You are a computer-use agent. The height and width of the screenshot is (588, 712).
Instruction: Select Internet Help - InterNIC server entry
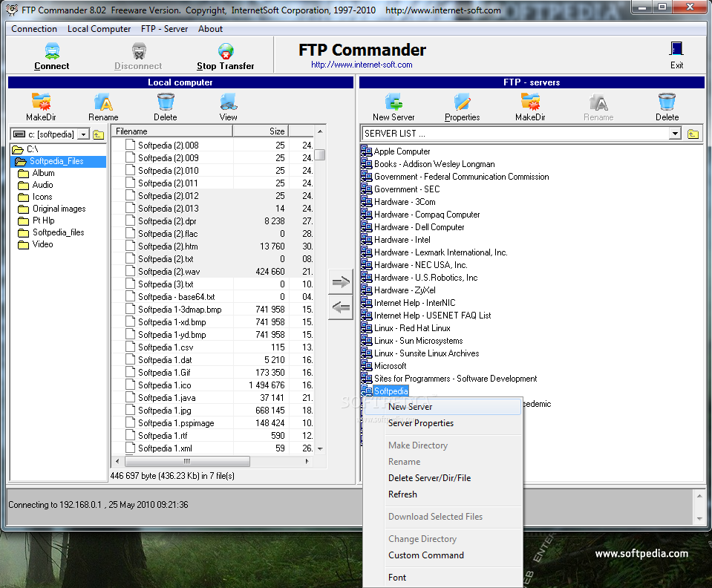tap(414, 303)
